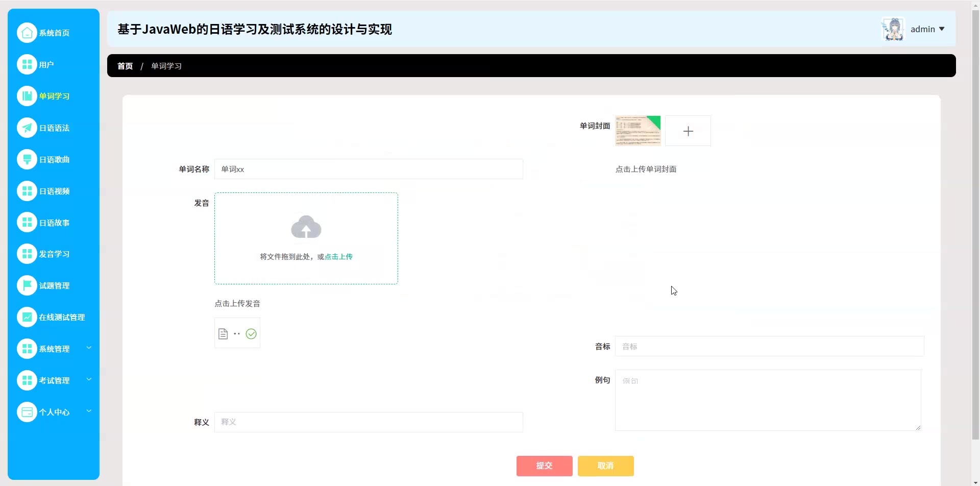Click the 点击上传单词封面 hint text

[x=646, y=169]
